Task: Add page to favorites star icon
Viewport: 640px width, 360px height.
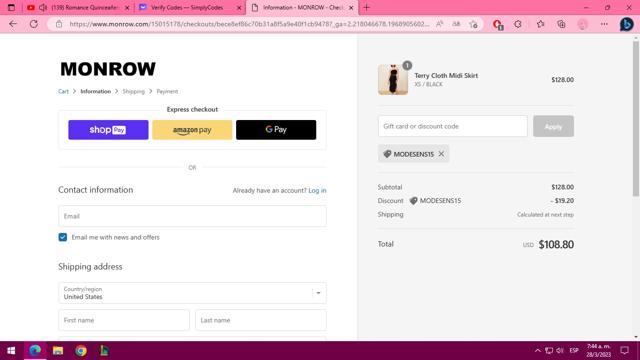Action: click(473, 24)
